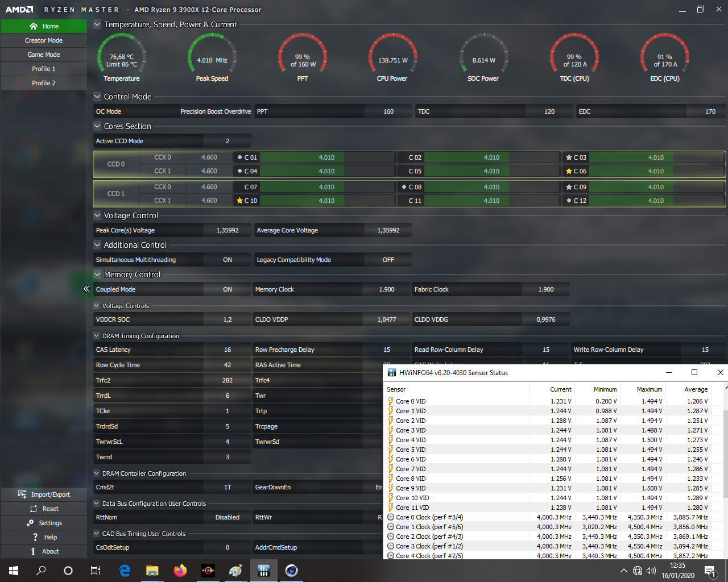
Task: Click the PPT value 160 field
Action: (x=388, y=111)
